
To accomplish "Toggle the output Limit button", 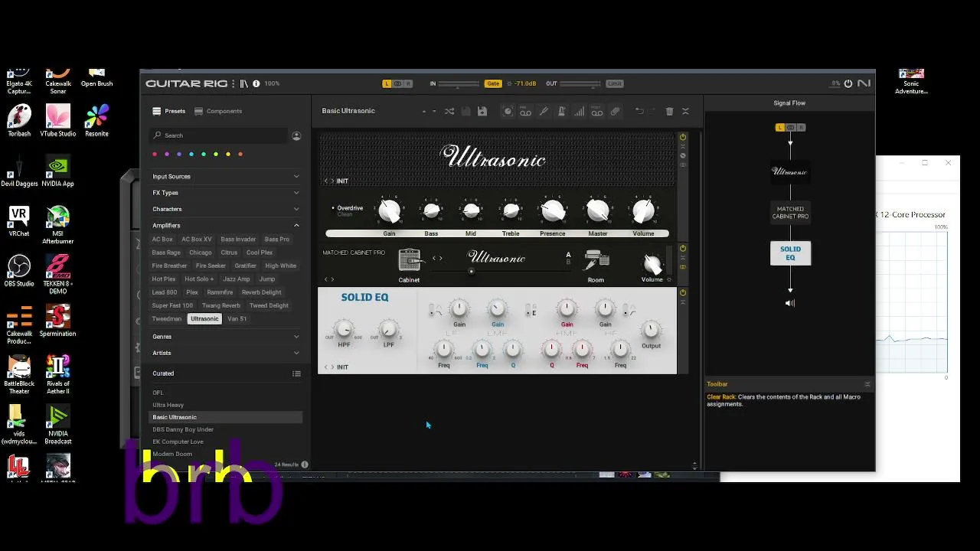I will coord(615,83).
